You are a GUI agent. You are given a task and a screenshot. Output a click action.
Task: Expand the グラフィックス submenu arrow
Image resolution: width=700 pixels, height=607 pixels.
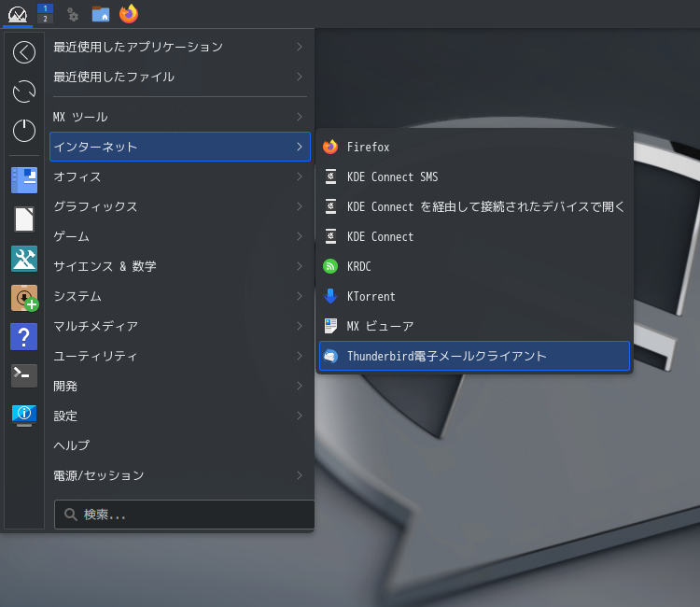tap(300, 206)
